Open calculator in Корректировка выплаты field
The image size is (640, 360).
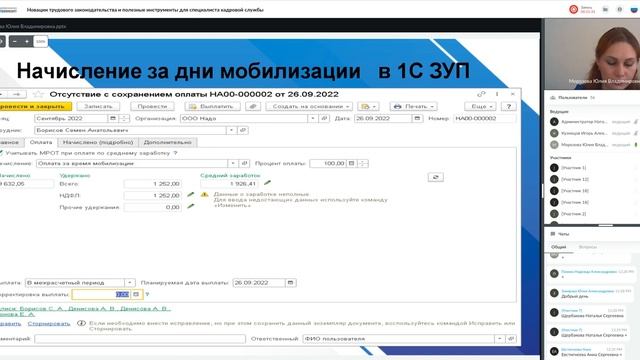tap(136, 294)
